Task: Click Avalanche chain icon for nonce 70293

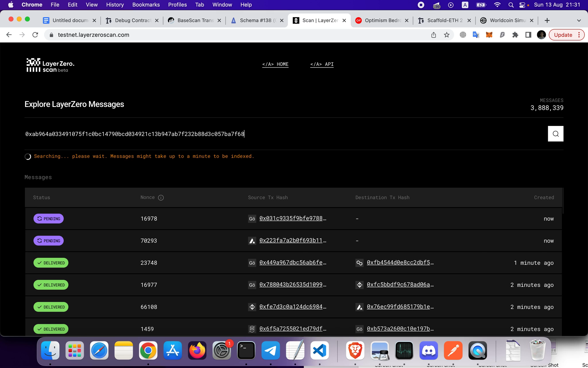Action: [x=252, y=241]
